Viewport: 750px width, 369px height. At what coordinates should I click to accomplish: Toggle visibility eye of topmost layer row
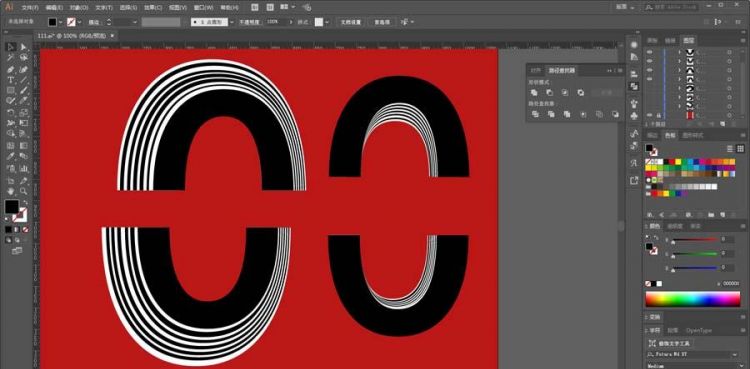click(649, 52)
